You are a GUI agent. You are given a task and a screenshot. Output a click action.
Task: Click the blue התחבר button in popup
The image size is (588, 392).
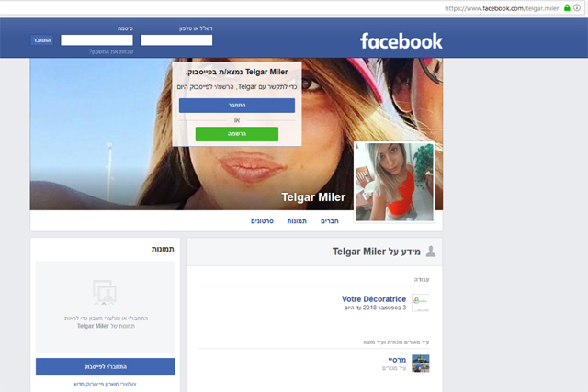point(236,106)
